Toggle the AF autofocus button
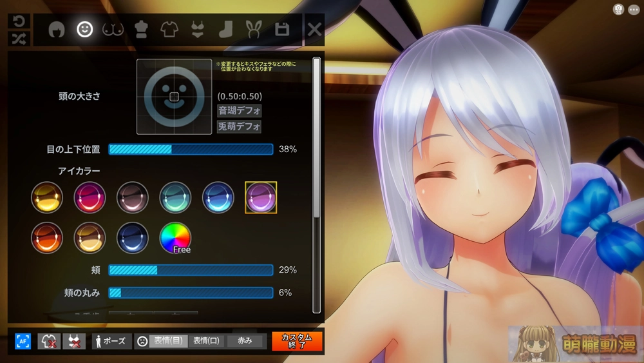 pos(23,341)
